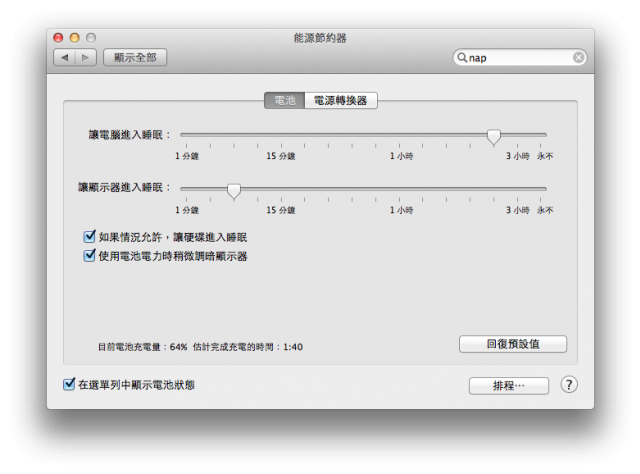Click the forward arrow navigation button
The height and width of the screenshot is (474, 640).
tap(86, 58)
